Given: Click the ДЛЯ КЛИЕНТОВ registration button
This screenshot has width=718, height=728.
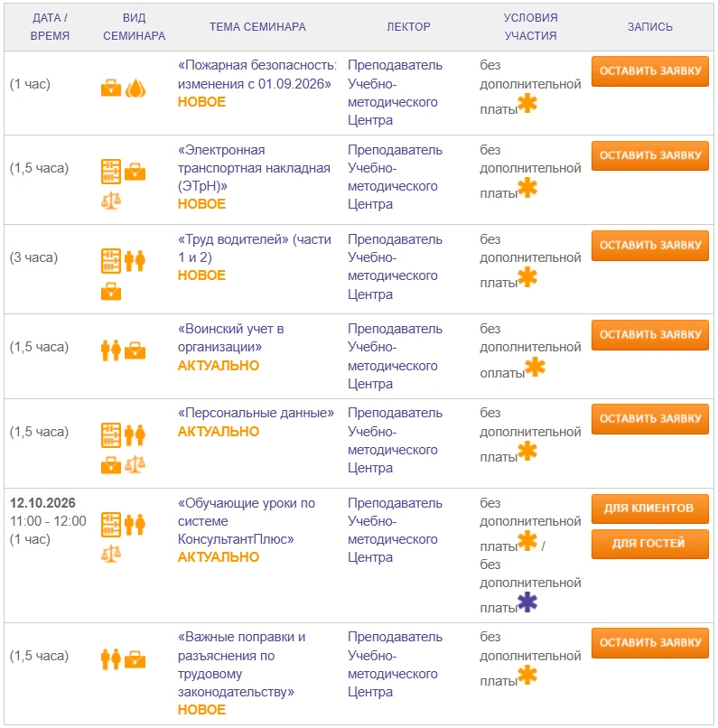Looking at the screenshot, I should click(649, 509).
